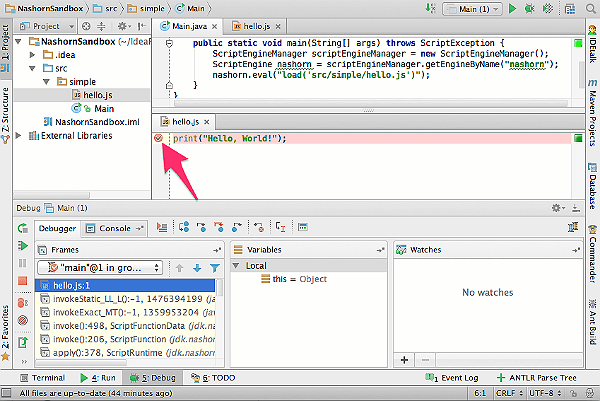
Task: Open View Breakpoints double red dots icon
Action: pos(23,303)
